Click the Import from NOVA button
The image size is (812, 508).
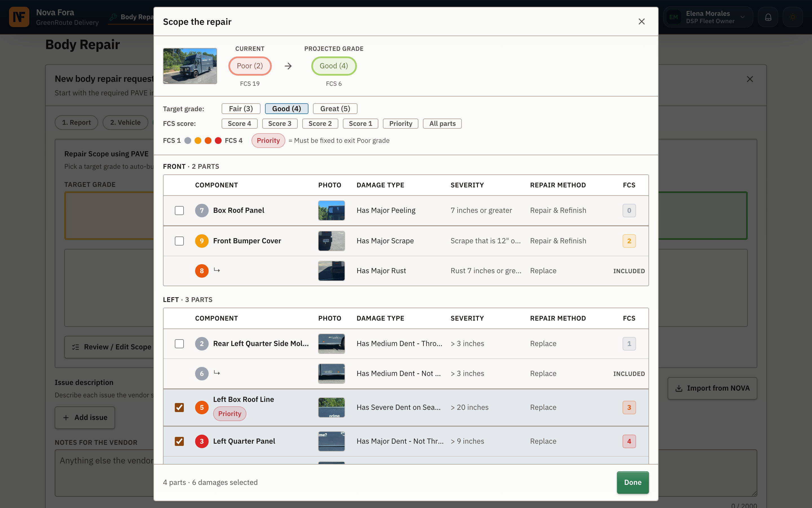pos(712,388)
